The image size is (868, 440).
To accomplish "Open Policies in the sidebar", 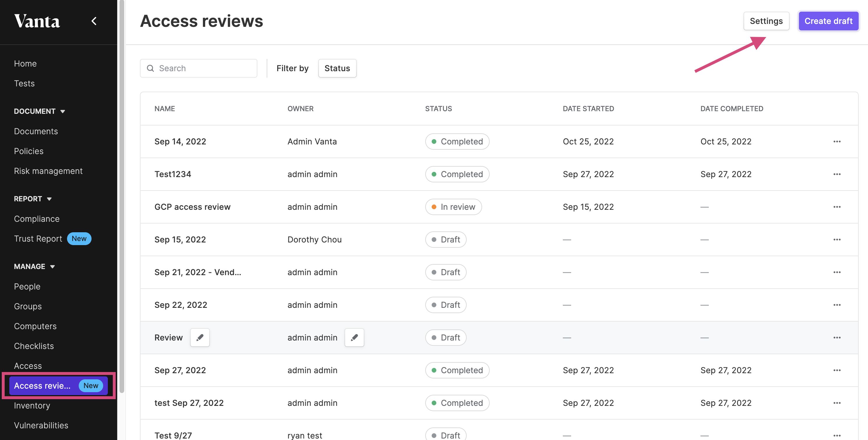I will tap(29, 151).
